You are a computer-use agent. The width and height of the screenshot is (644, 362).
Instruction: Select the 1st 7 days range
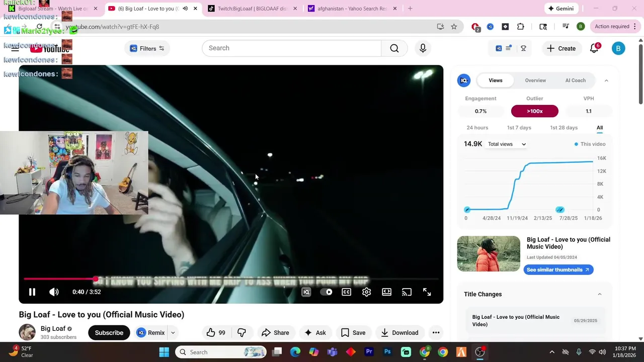click(519, 128)
